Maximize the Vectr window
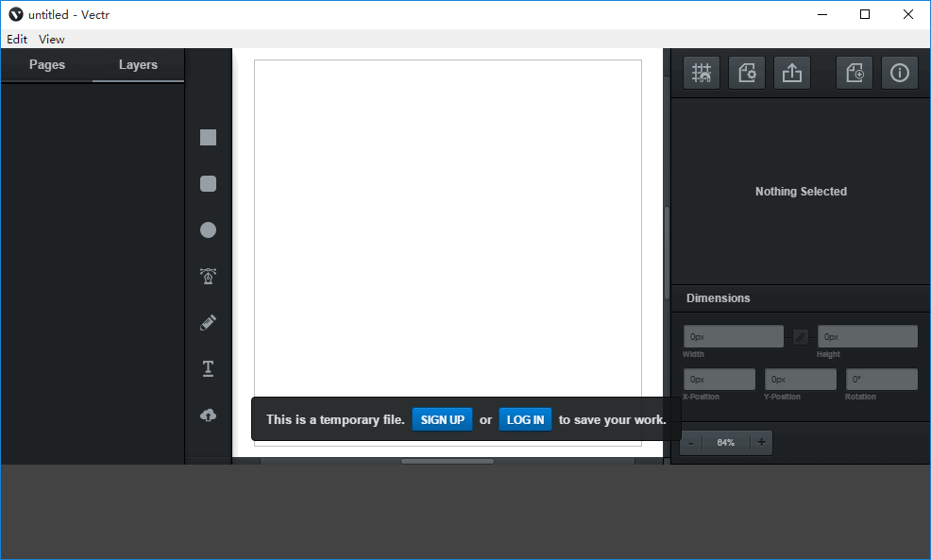 (x=865, y=14)
